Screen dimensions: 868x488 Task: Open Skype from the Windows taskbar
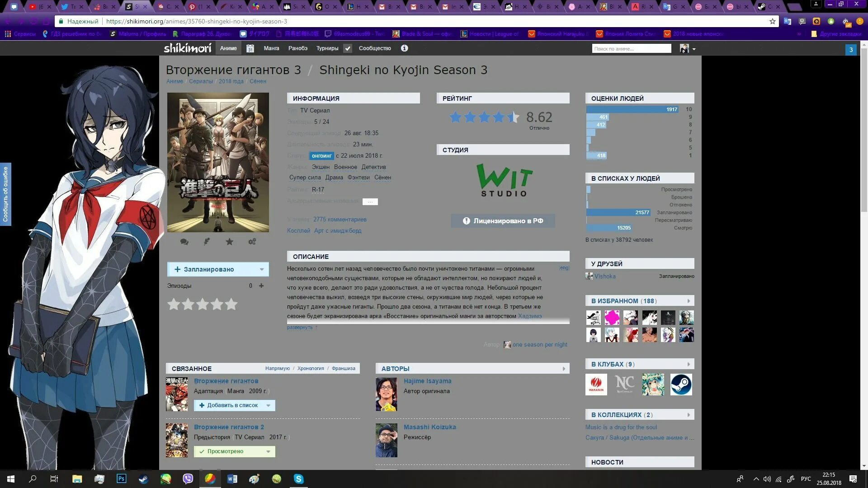click(298, 479)
